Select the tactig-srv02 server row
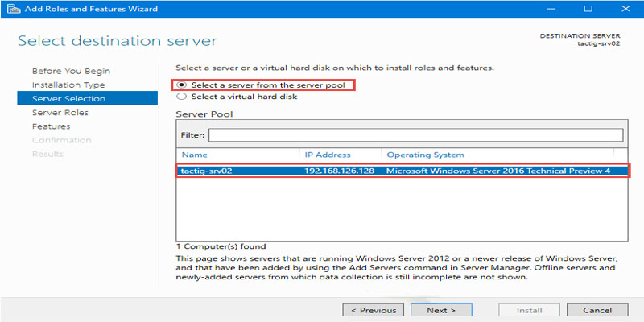Screen dimensions: 644x322 point(402,171)
